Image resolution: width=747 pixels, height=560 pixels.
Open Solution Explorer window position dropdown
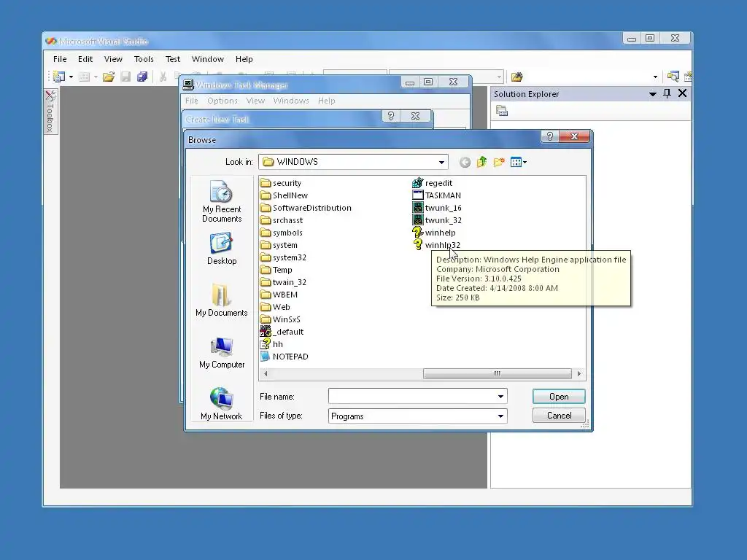(653, 94)
